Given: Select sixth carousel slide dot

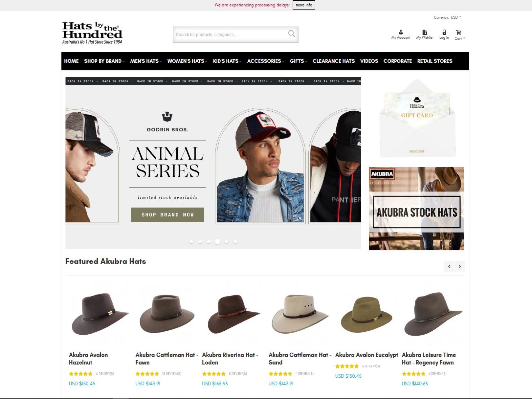Looking at the screenshot, I should (x=235, y=242).
